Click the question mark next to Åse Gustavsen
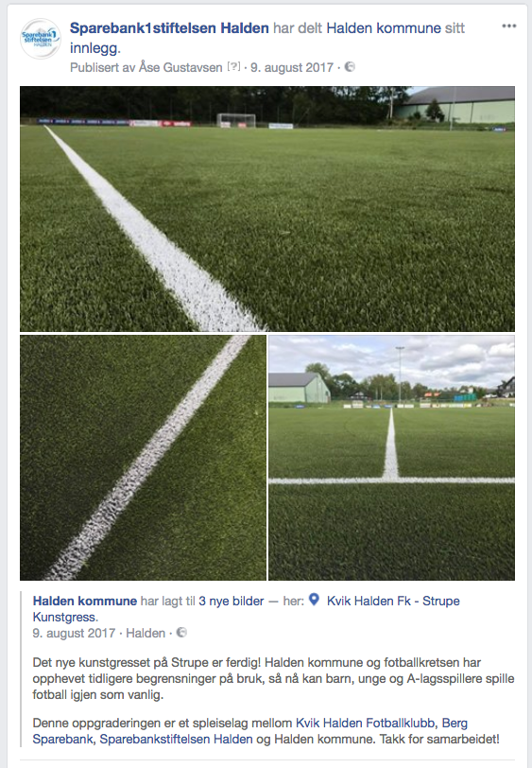 click(x=233, y=67)
